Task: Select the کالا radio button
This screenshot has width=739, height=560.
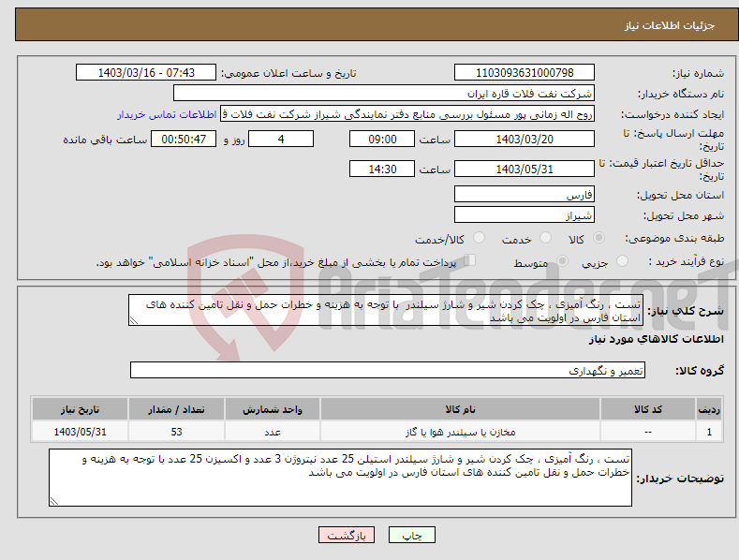Action: [599, 238]
